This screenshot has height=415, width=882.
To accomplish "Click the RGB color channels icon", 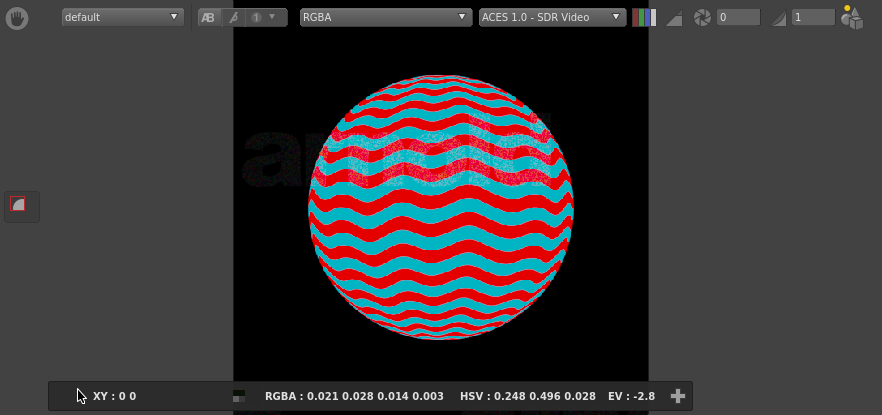I will coord(644,17).
